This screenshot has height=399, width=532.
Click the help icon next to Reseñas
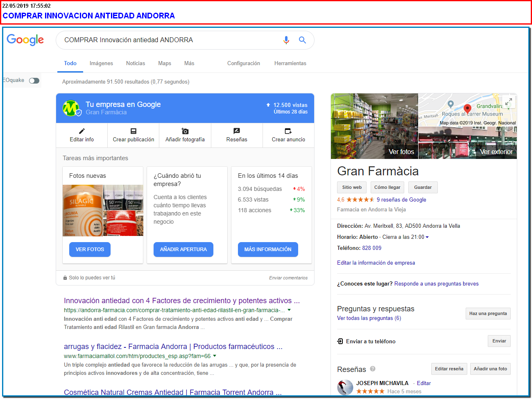click(x=373, y=369)
